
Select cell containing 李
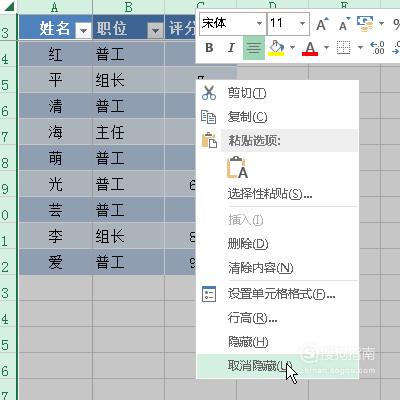(55, 236)
